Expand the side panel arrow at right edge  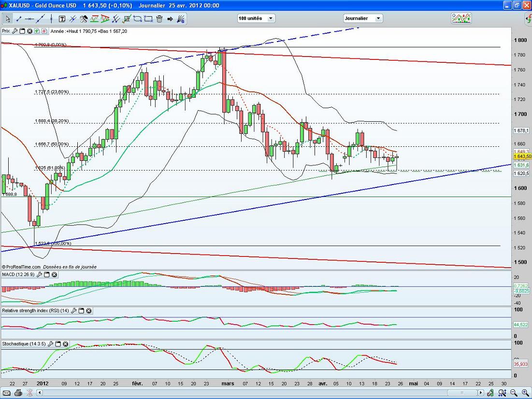(x=529, y=18)
